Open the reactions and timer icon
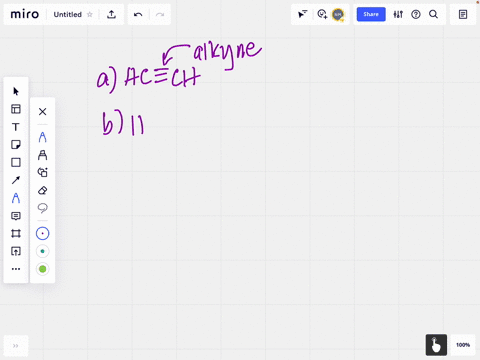Viewport: 480px width, 360px height. [x=322, y=14]
